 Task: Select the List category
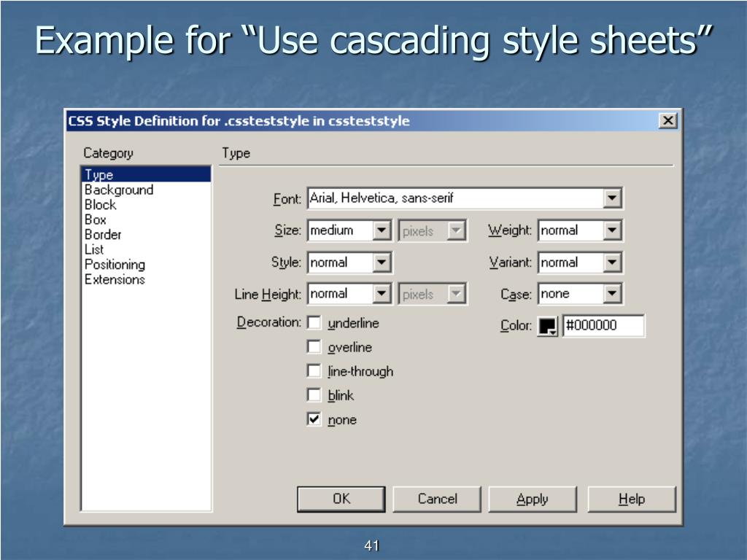coord(146,249)
